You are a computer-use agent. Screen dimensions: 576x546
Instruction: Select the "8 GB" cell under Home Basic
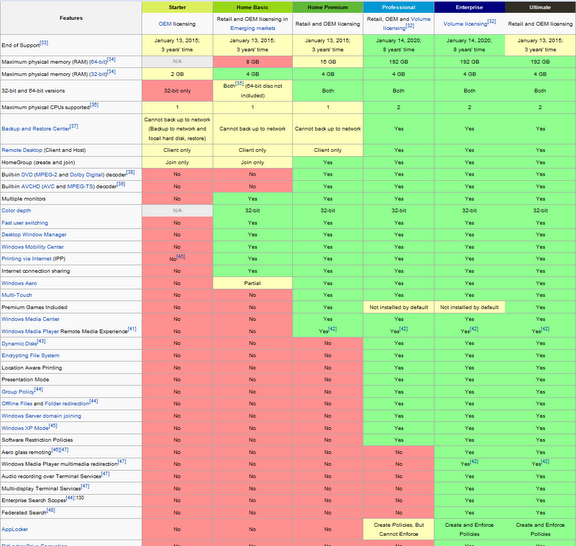pos(252,62)
